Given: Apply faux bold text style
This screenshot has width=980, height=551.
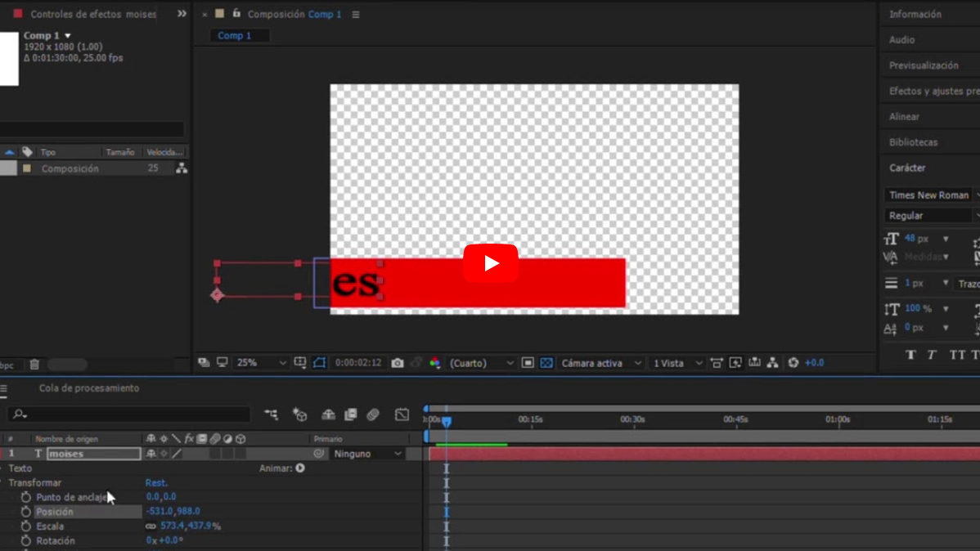Looking at the screenshot, I should coord(910,355).
